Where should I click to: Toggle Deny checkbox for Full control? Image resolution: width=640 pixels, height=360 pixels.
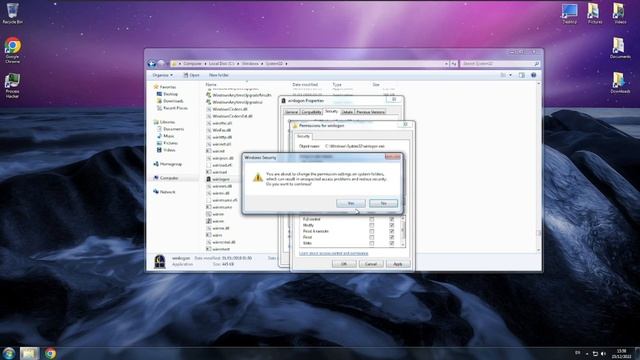pyautogui.click(x=392, y=219)
